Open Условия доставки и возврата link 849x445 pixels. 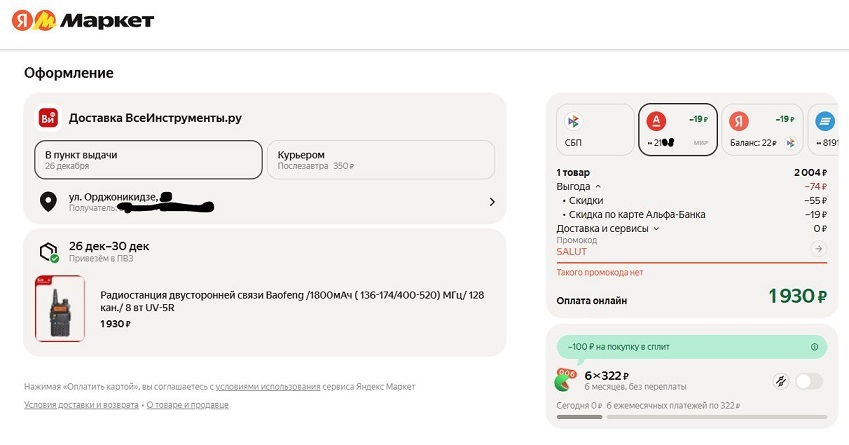point(81,405)
